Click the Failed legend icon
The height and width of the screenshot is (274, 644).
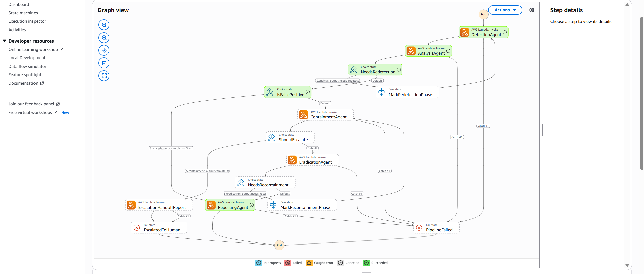288,263
